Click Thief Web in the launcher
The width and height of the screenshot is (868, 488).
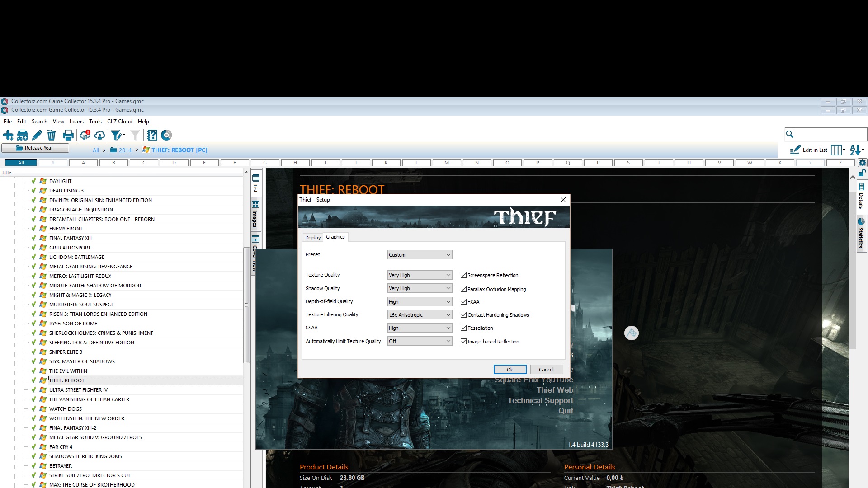click(555, 390)
